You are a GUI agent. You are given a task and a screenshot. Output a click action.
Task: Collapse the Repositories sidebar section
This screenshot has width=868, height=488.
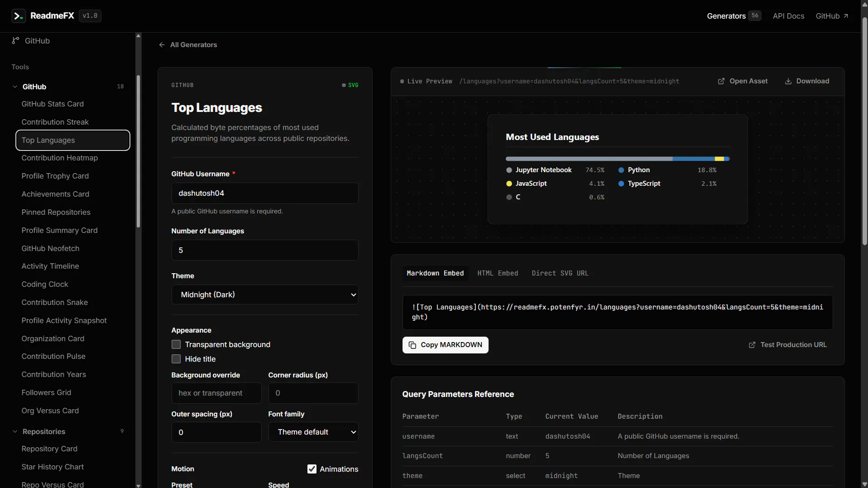click(15, 431)
